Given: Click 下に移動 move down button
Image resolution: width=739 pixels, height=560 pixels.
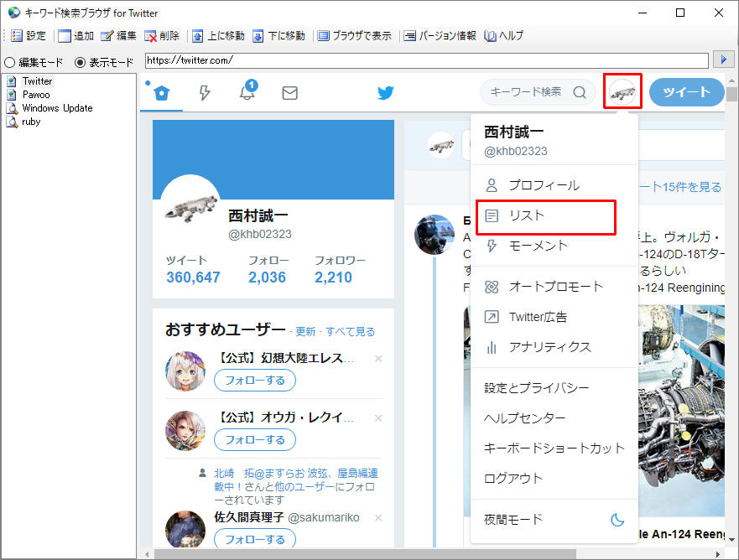Looking at the screenshot, I should pos(278,36).
